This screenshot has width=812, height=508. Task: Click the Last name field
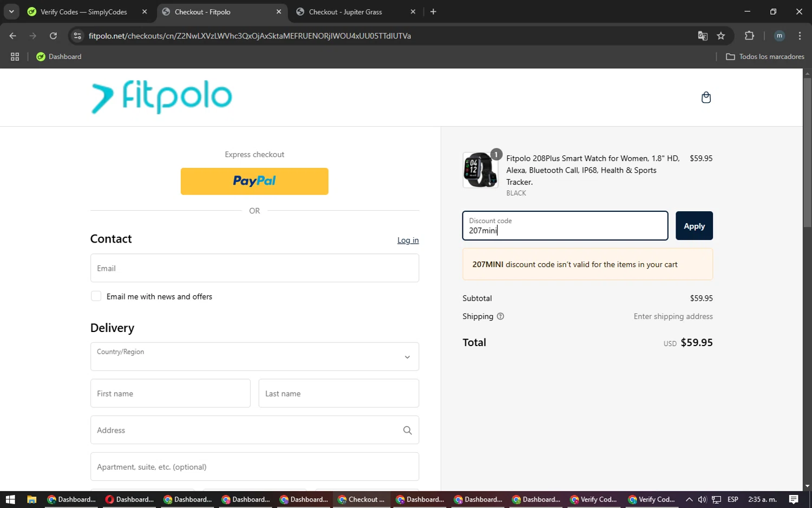point(339,393)
